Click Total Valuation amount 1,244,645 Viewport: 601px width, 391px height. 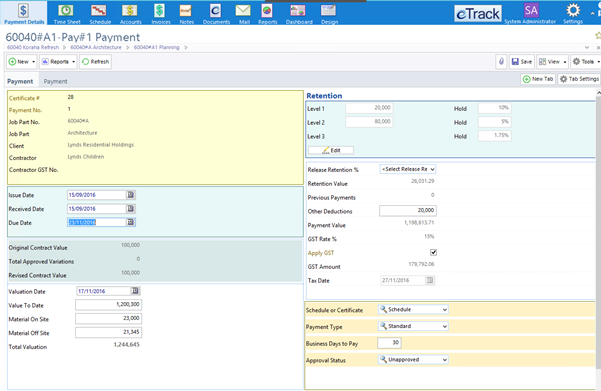tap(126, 345)
